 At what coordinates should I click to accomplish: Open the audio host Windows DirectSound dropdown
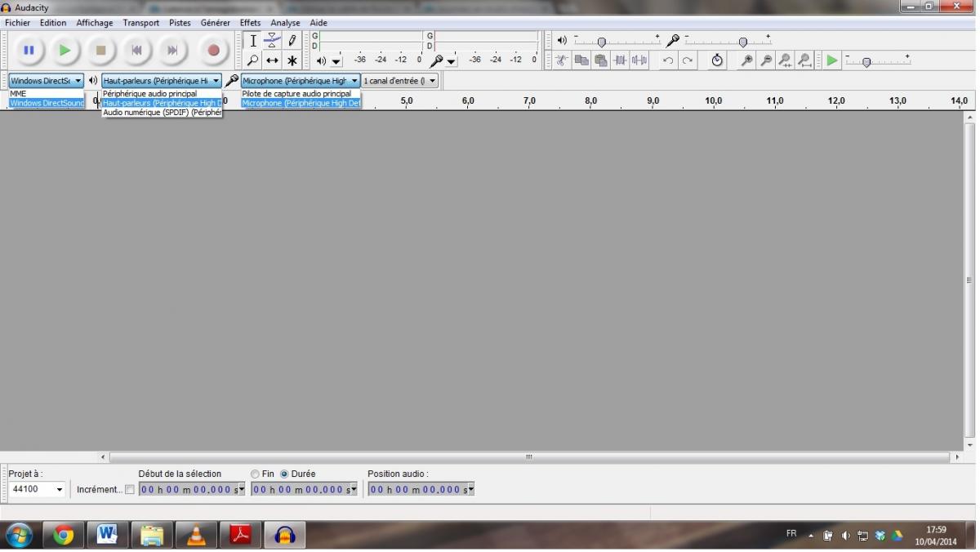(47, 81)
